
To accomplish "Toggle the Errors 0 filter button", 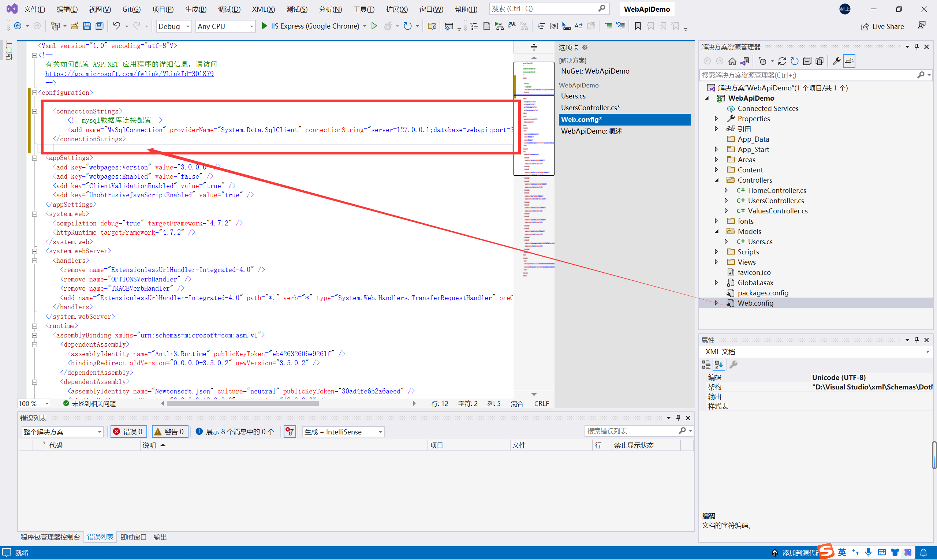I will pos(128,431).
